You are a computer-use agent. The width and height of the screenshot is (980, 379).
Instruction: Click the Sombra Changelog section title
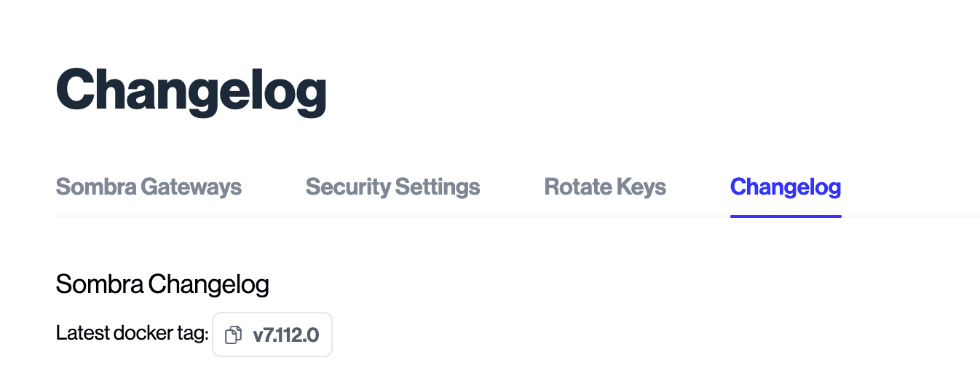click(162, 284)
